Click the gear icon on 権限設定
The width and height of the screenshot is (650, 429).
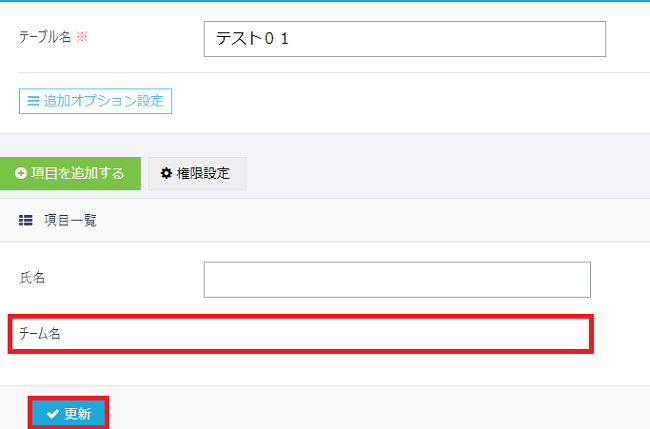click(x=167, y=173)
